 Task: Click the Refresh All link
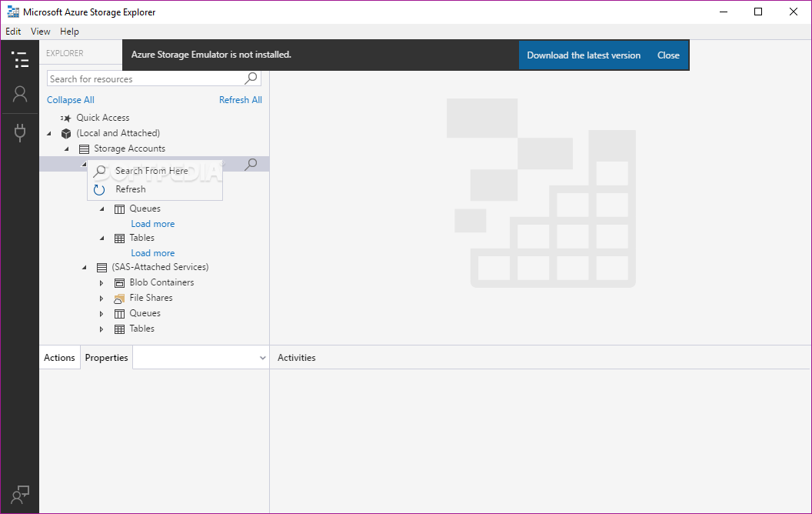pos(240,100)
